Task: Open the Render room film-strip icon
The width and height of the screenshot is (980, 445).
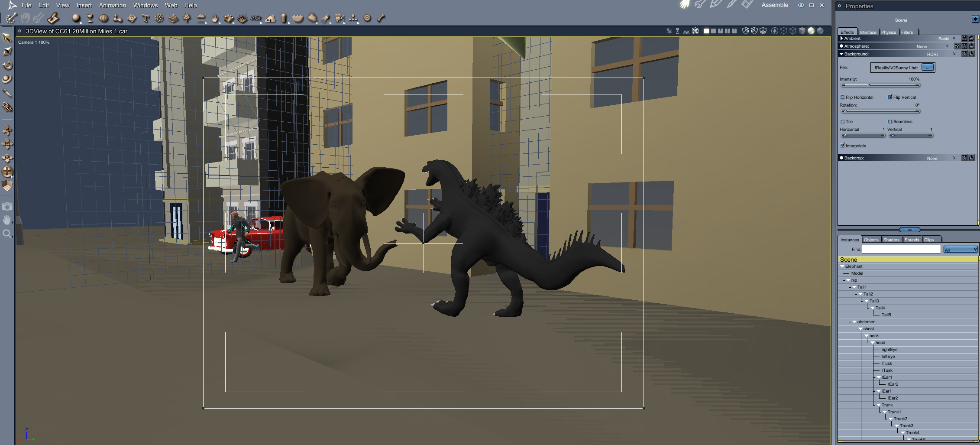Action: tap(747, 5)
